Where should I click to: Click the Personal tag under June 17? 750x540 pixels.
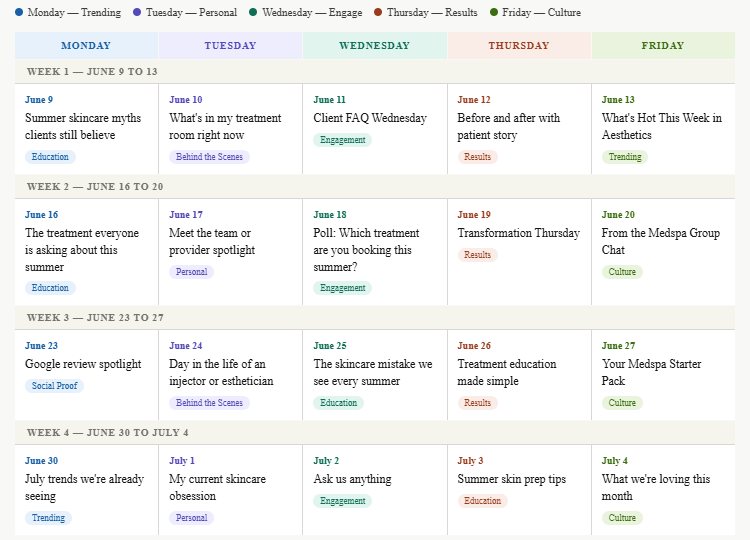tap(191, 272)
